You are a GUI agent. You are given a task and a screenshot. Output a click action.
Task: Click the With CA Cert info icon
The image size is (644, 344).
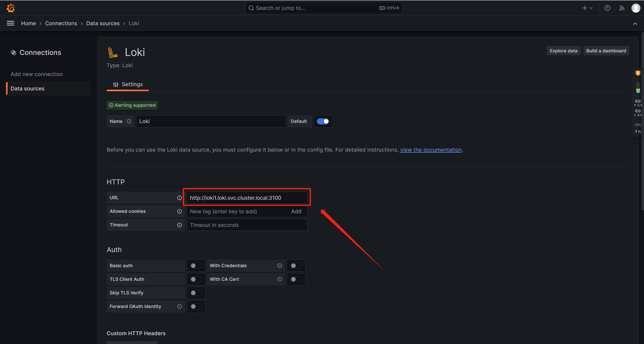point(280,279)
